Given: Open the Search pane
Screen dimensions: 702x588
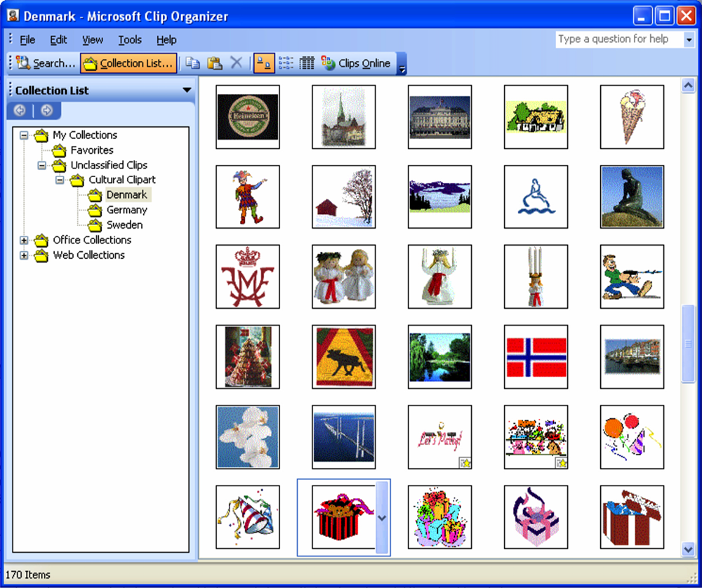Looking at the screenshot, I should (x=44, y=63).
